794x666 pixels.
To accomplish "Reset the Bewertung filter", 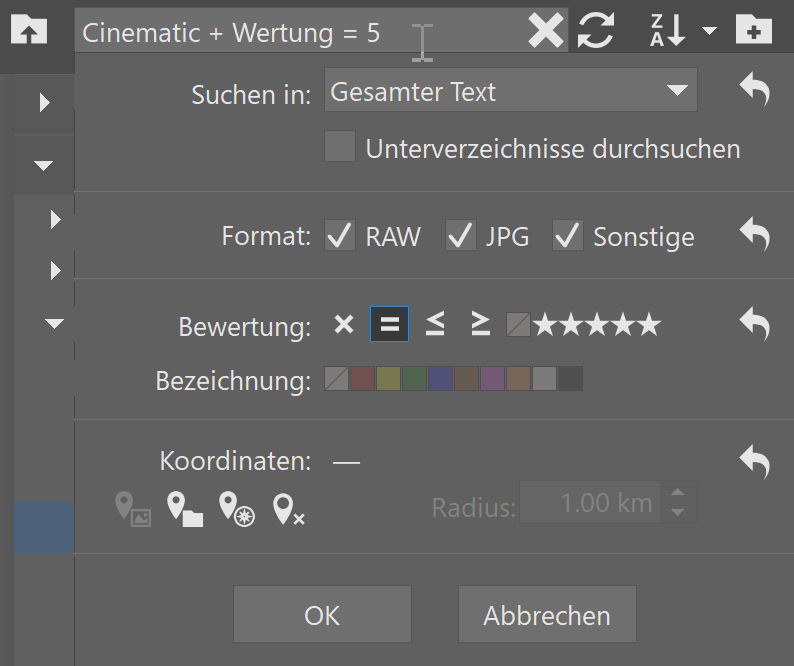I will (755, 324).
